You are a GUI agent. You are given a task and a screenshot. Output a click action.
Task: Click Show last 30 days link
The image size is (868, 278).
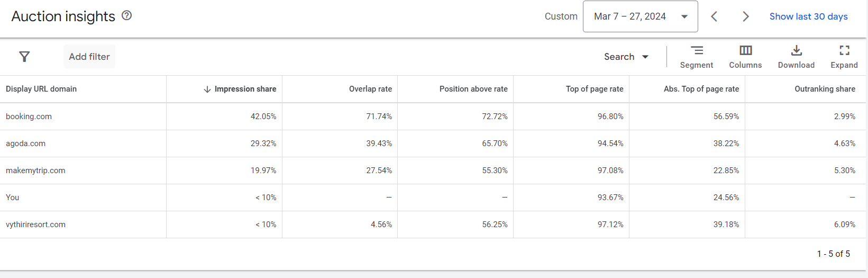(808, 16)
